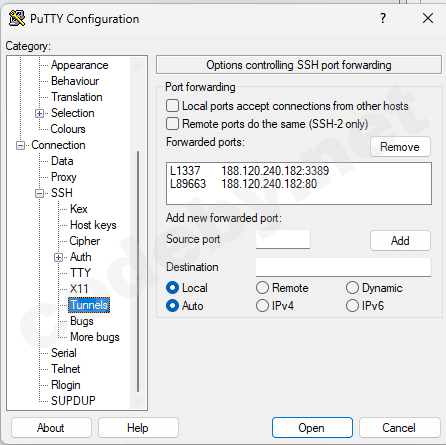The image size is (446, 445).
Task: Collapse the SSH tree node
Action: click(x=39, y=194)
